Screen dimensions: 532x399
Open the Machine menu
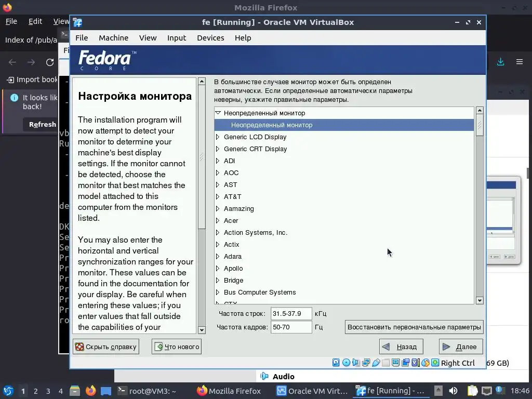(114, 38)
